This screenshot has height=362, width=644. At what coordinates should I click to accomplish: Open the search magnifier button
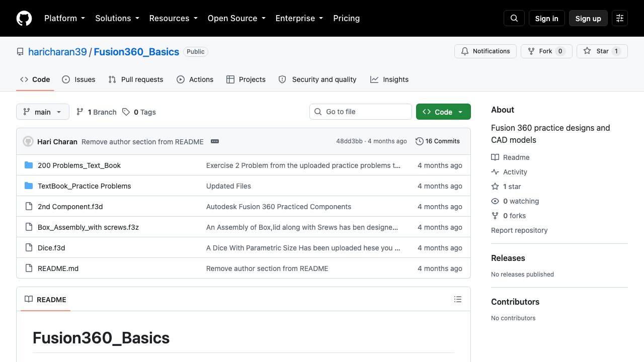click(x=514, y=19)
